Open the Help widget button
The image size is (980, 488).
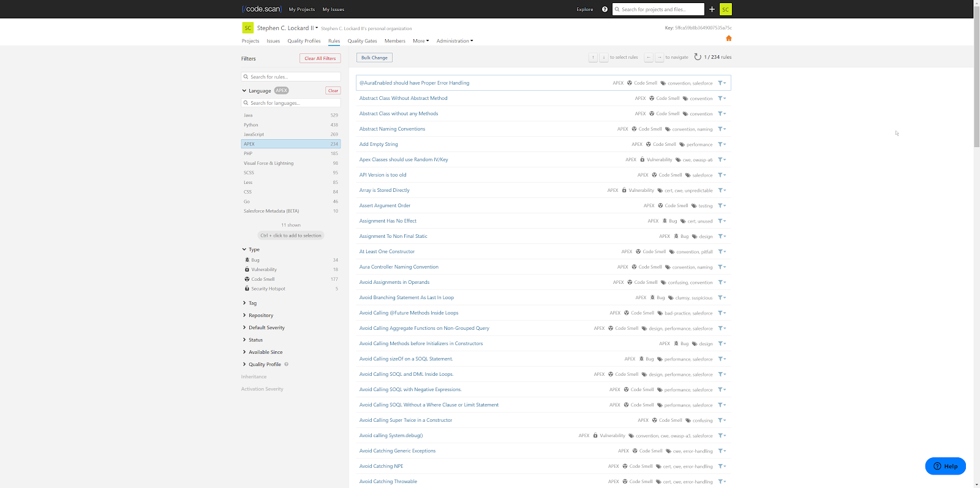point(945,466)
